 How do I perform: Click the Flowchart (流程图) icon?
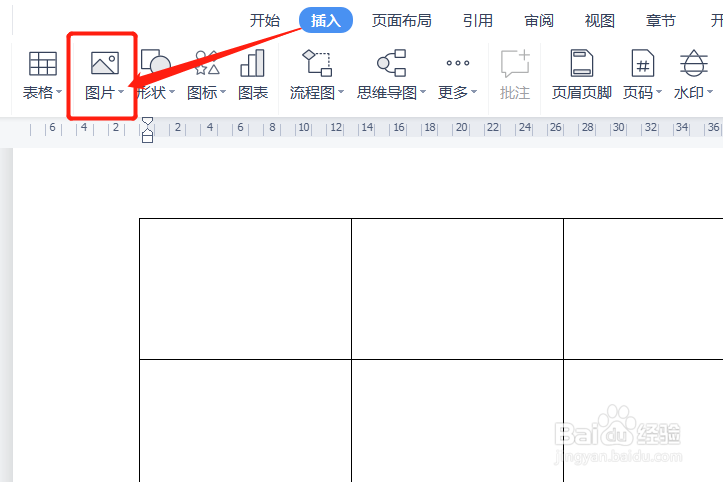(317, 63)
